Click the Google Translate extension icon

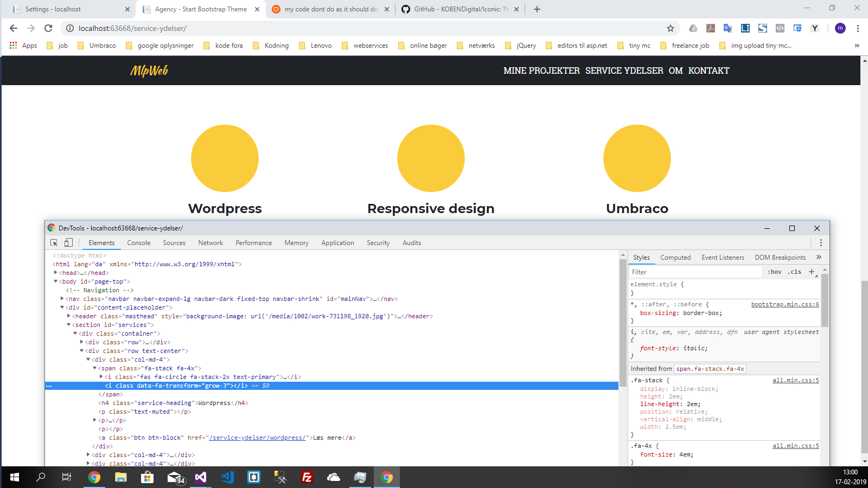point(728,28)
